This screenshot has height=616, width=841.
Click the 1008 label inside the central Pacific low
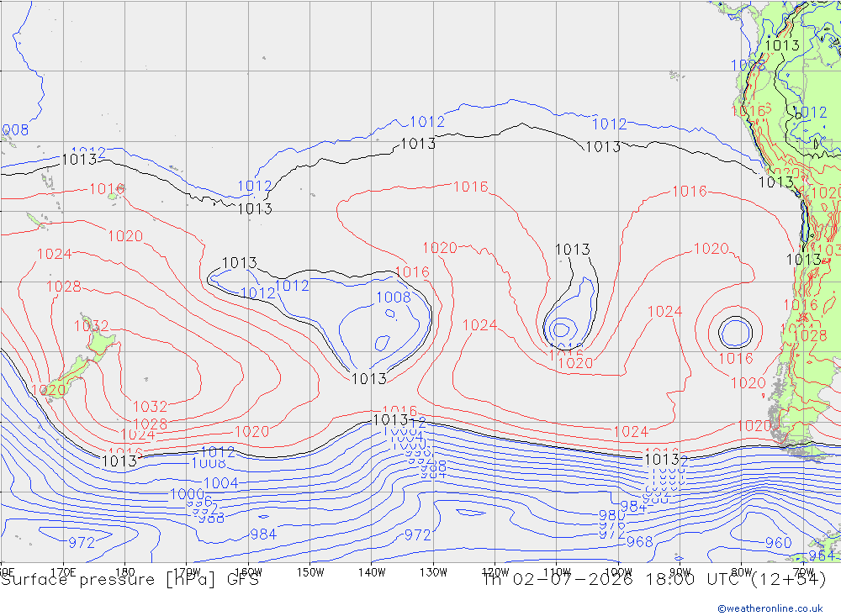pyautogui.click(x=393, y=297)
